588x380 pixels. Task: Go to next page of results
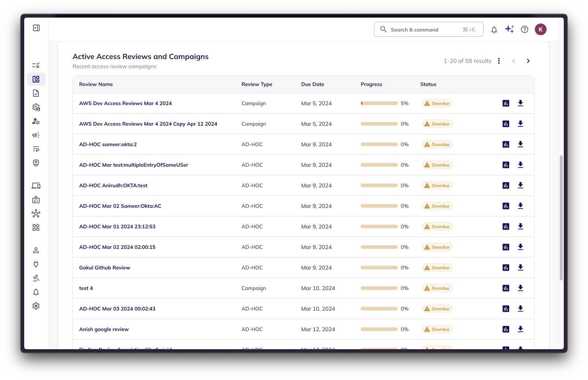click(528, 61)
